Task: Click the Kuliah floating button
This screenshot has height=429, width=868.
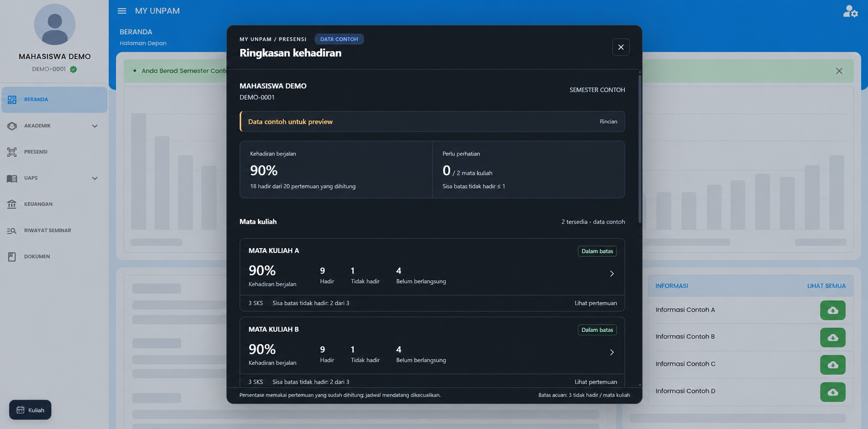Action: tap(30, 410)
